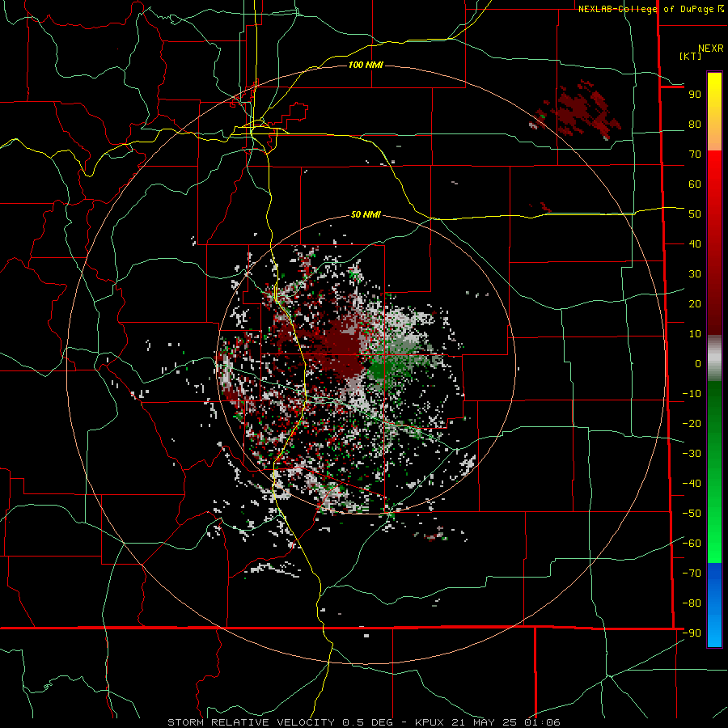Screen dimensions: 728x728
Task: Click the positive 30 velocity scale value
Action: 695,274
